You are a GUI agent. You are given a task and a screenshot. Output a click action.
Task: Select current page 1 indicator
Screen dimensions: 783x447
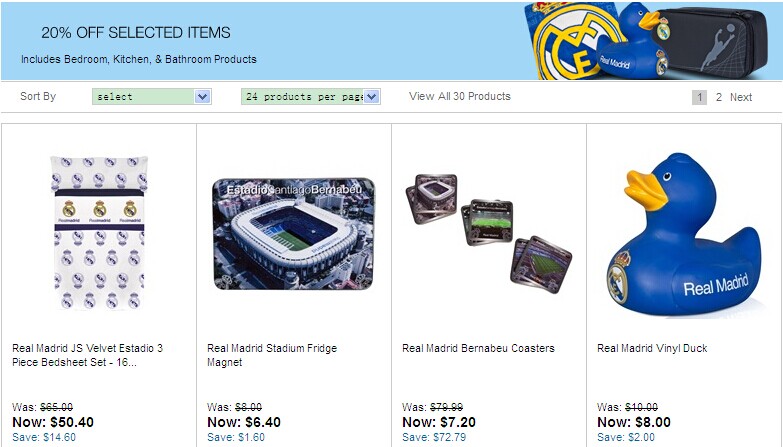pos(700,97)
